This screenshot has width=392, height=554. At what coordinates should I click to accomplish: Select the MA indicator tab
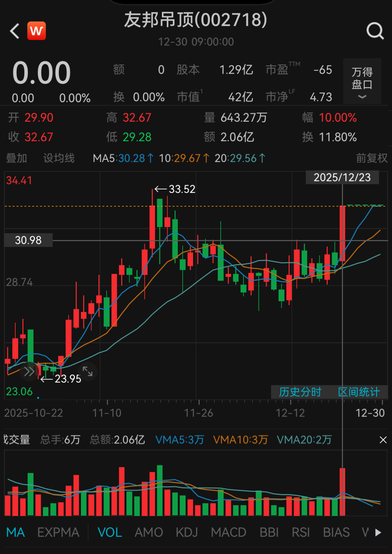[16, 533]
